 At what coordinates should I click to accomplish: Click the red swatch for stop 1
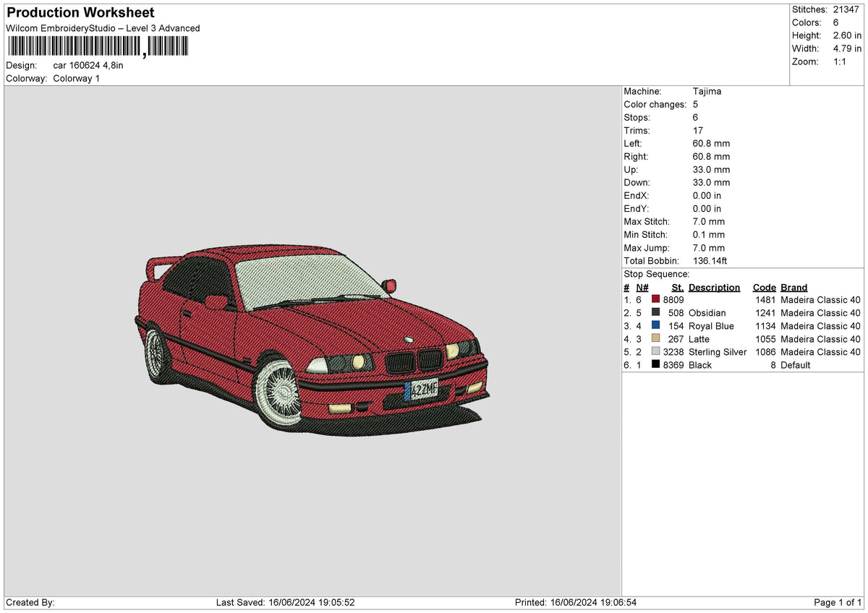point(655,299)
